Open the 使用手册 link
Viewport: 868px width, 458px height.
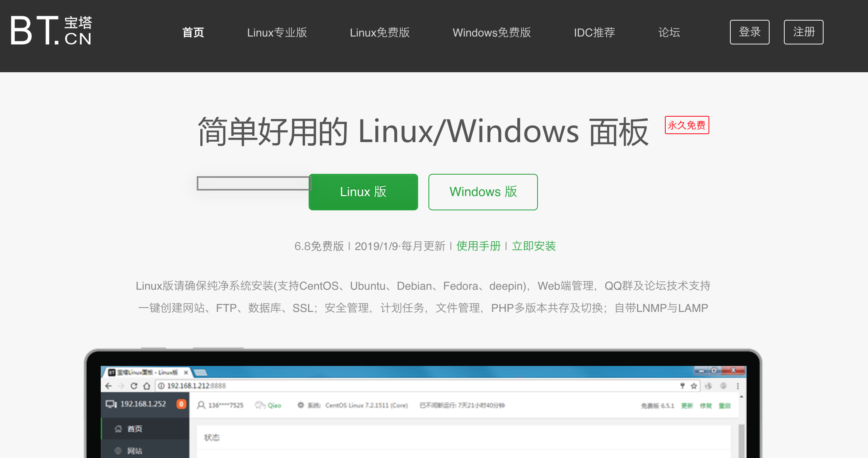tap(478, 246)
